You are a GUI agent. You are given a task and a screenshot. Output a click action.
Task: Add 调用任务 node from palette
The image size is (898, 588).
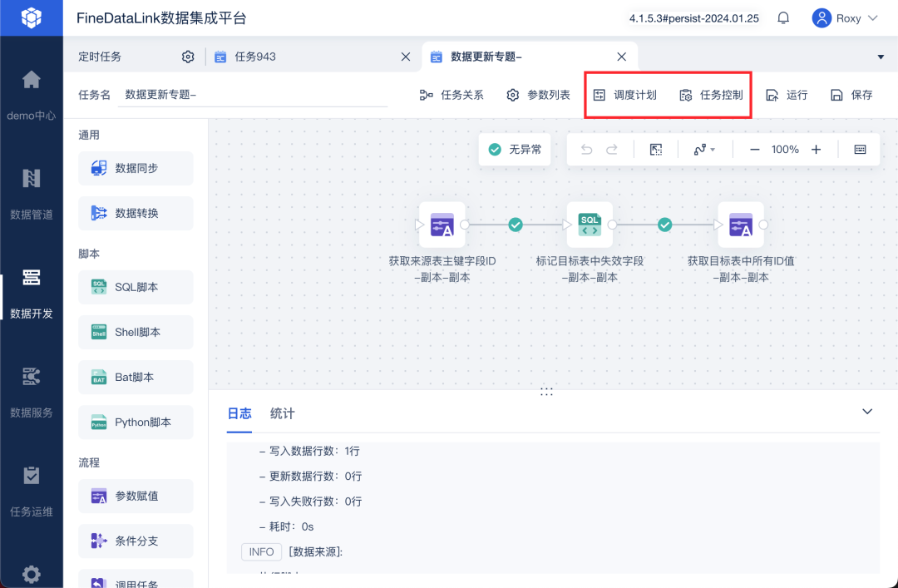coord(136,579)
